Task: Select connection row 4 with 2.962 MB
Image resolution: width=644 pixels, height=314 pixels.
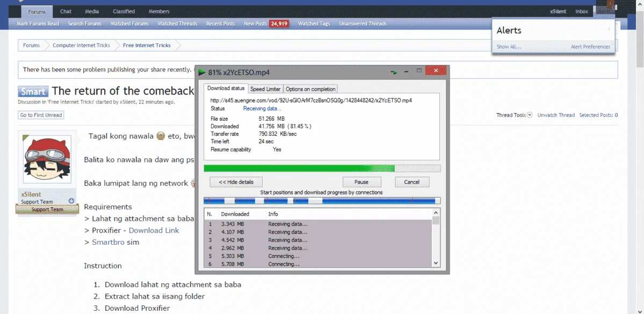Action: pos(318,248)
